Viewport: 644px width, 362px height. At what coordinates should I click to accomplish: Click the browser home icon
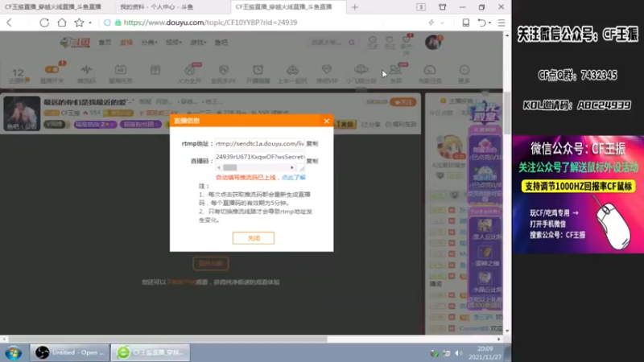pos(62,23)
